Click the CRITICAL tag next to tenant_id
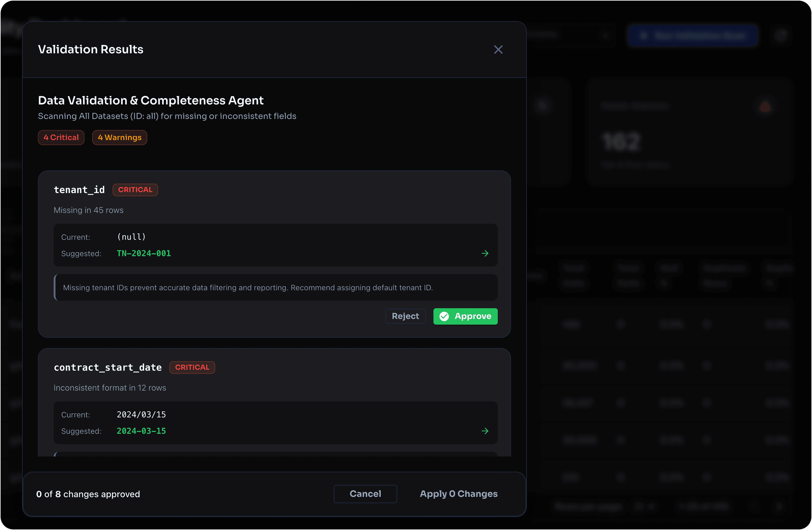 (x=135, y=190)
